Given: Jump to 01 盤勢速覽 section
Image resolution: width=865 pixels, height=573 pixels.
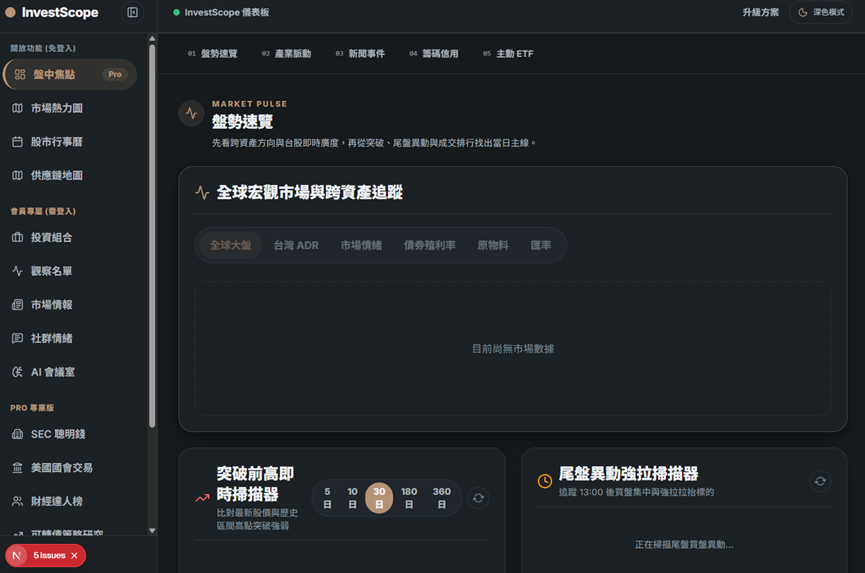Looking at the screenshot, I should click(212, 53).
